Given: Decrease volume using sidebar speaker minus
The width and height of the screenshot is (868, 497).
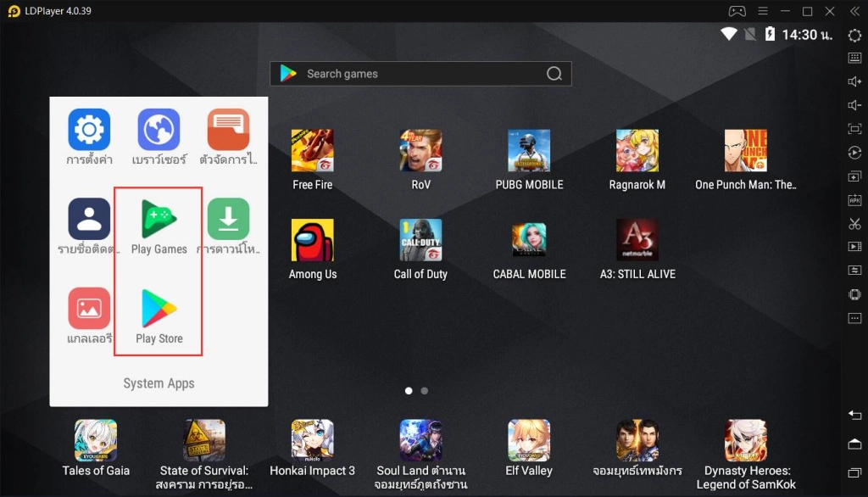Looking at the screenshot, I should point(854,105).
